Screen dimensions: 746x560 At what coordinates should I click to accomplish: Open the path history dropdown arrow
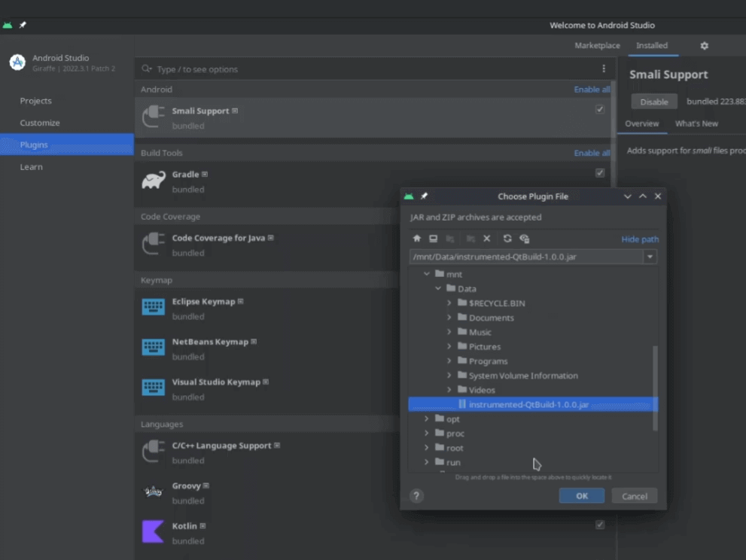point(650,257)
